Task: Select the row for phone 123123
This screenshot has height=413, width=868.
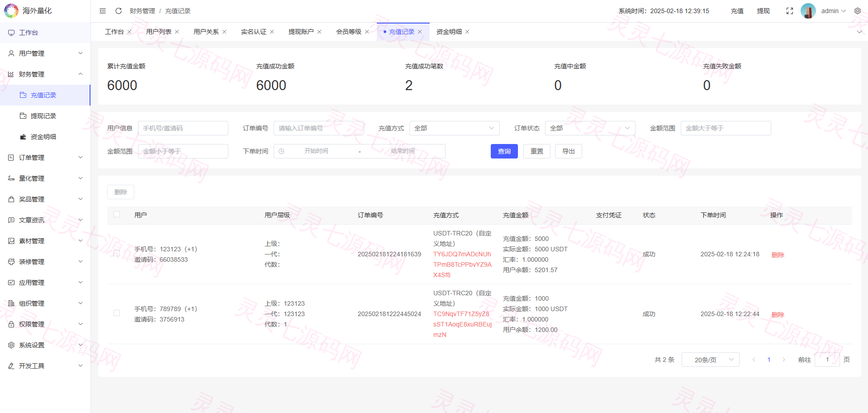Action: (x=117, y=254)
